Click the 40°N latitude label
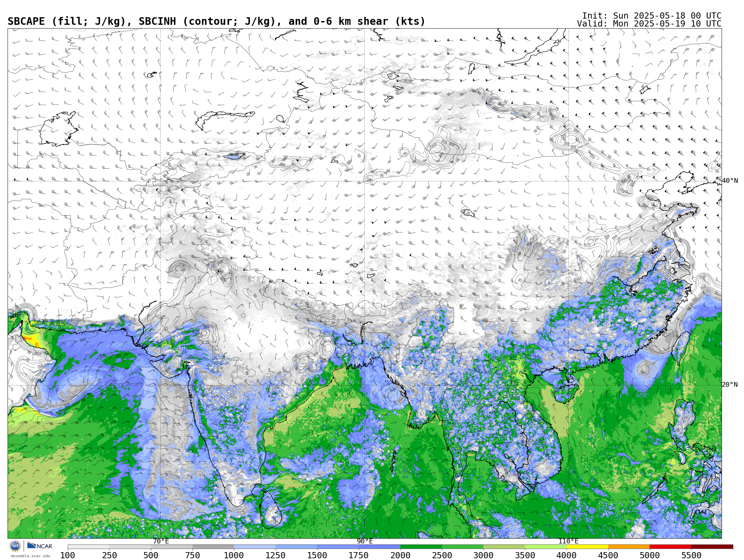744x560 pixels. coord(730,181)
